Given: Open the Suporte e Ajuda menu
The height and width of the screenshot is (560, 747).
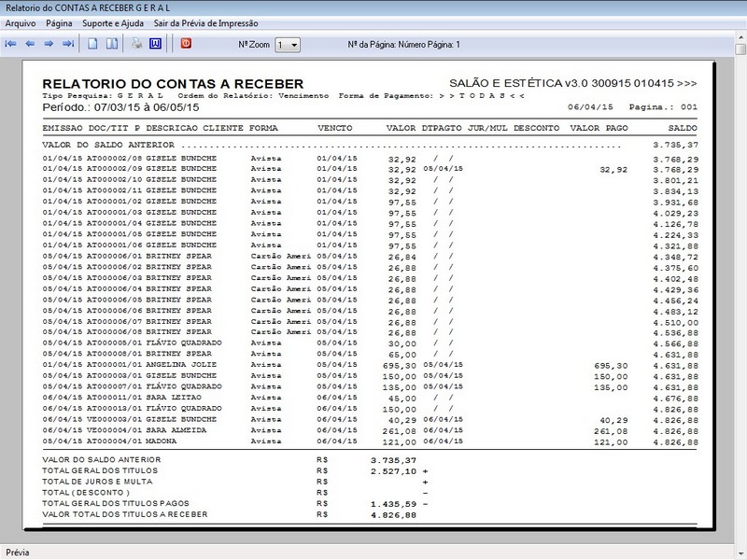Looking at the screenshot, I should [x=112, y=22].
